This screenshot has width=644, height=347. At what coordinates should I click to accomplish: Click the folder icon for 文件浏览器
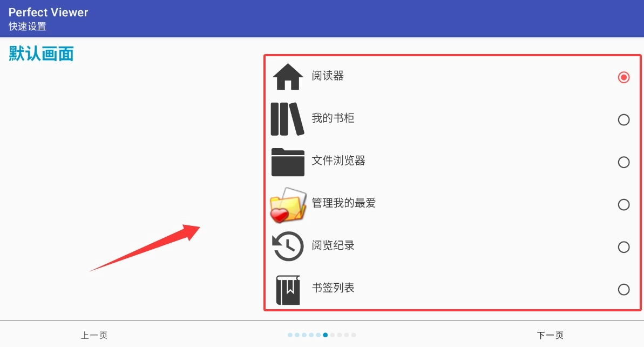click(x=288, y=162)
